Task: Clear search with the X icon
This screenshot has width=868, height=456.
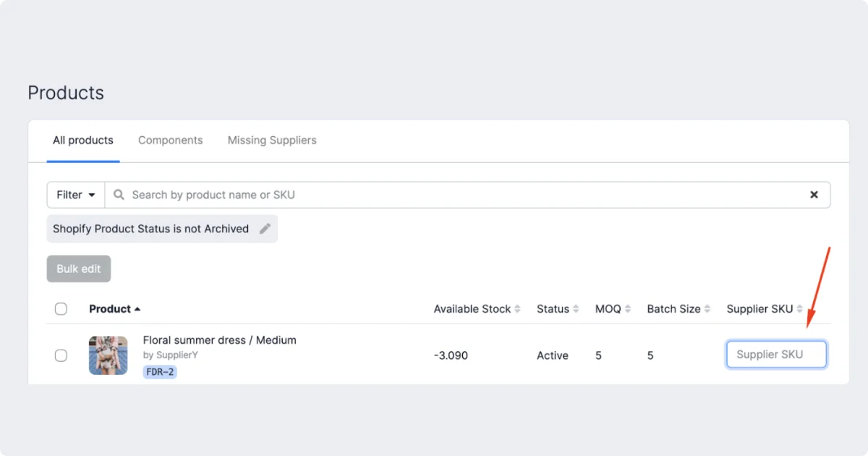Action: tap(814, 195)
